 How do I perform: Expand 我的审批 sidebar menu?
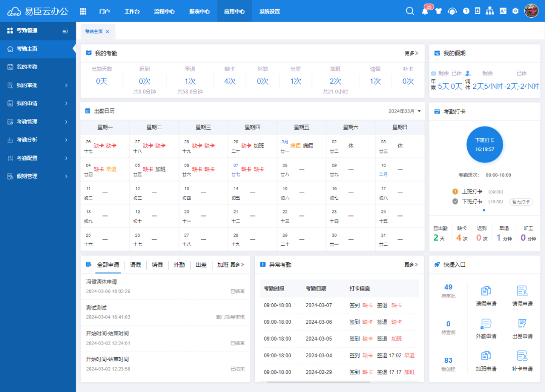(x=38, y=85)
